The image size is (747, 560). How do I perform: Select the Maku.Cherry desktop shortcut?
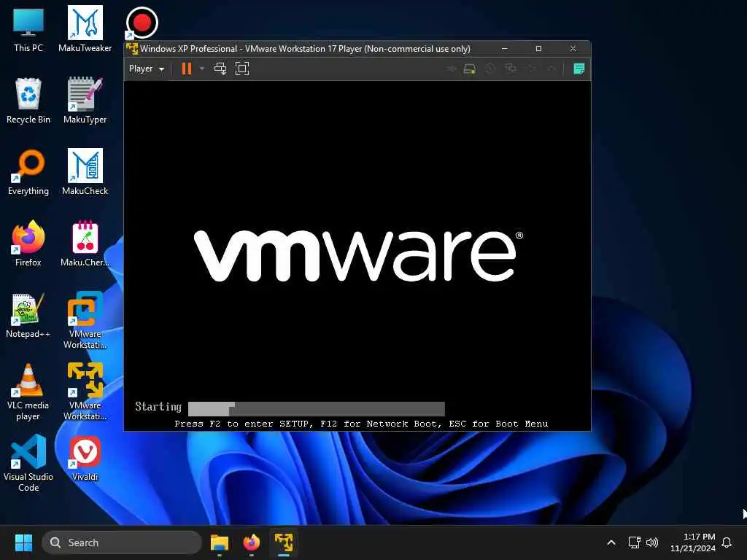tap(85, 244)
